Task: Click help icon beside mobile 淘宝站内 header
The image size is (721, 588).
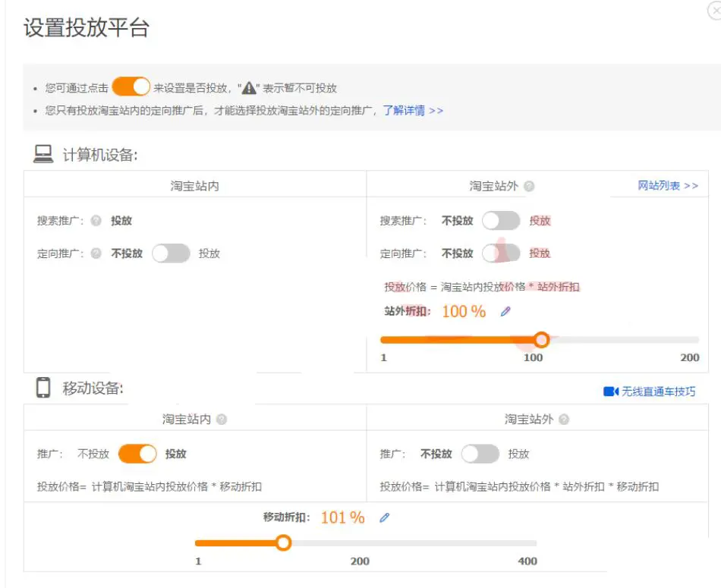Action: click(x=222, y=420)
